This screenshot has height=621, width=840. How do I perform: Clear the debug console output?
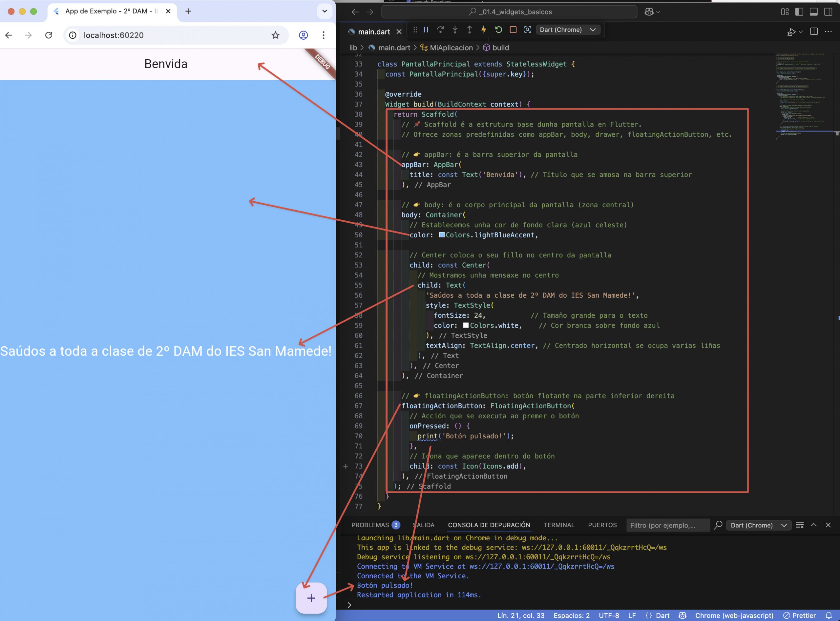(x=799, y=525)
